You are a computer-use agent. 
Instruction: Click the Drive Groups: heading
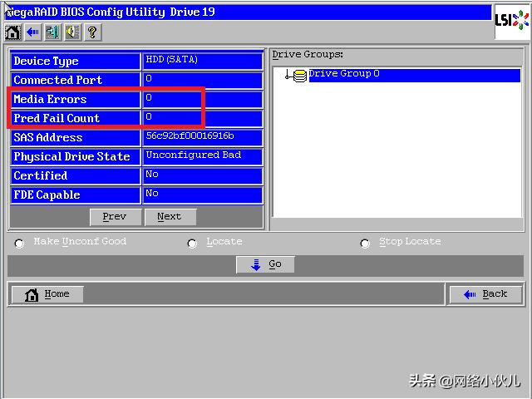point(308,55)
